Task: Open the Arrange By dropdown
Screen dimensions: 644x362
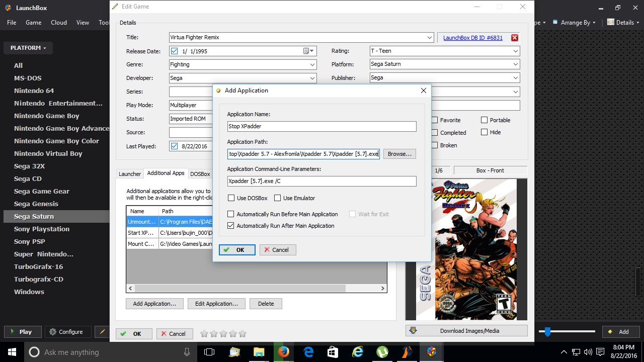Action: (x=574, y=23)
